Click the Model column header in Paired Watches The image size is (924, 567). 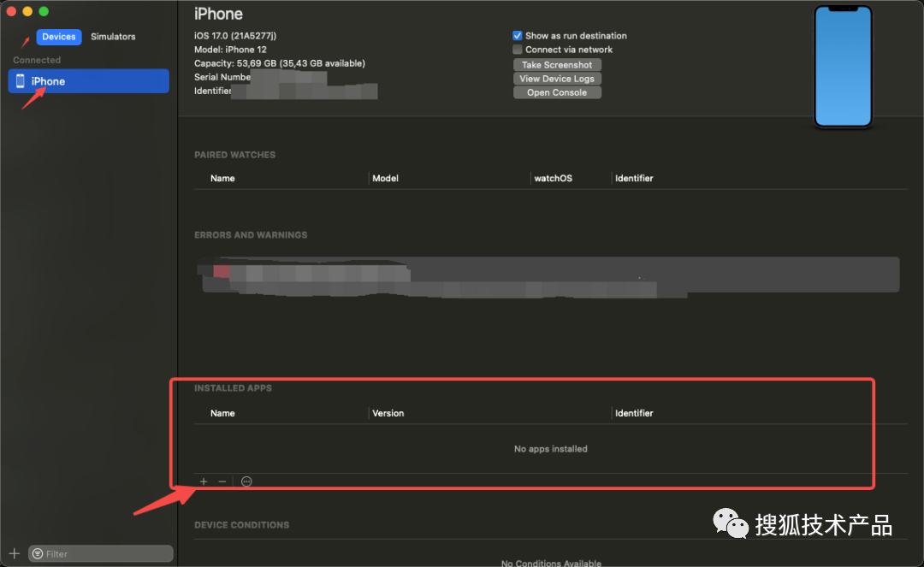(x=385, y=179)
